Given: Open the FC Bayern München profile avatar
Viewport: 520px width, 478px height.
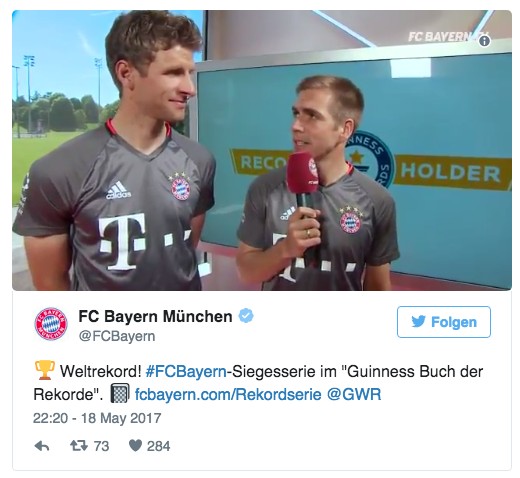Looking at the screenshot, I should click(51, 324).
